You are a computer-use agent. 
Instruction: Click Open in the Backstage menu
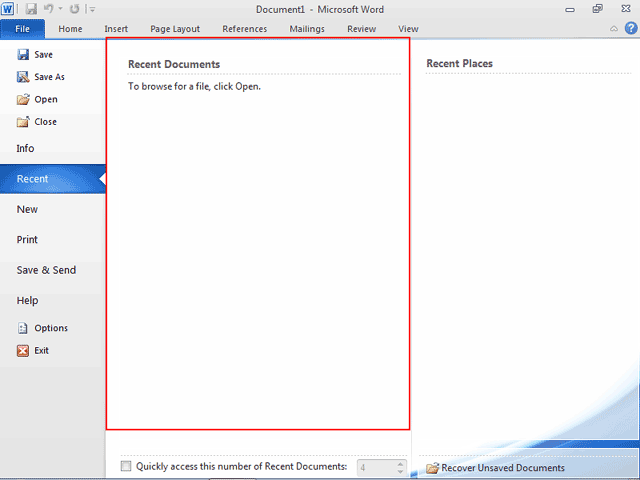coord(37,99)
